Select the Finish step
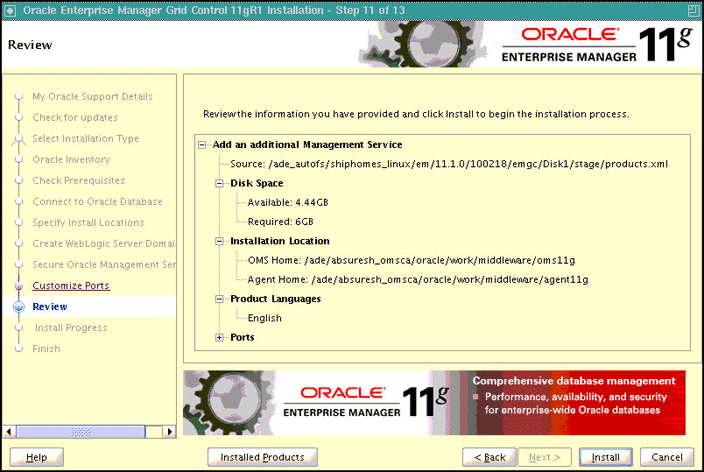This screenshot has width=704, height=472. click(46, 349)
